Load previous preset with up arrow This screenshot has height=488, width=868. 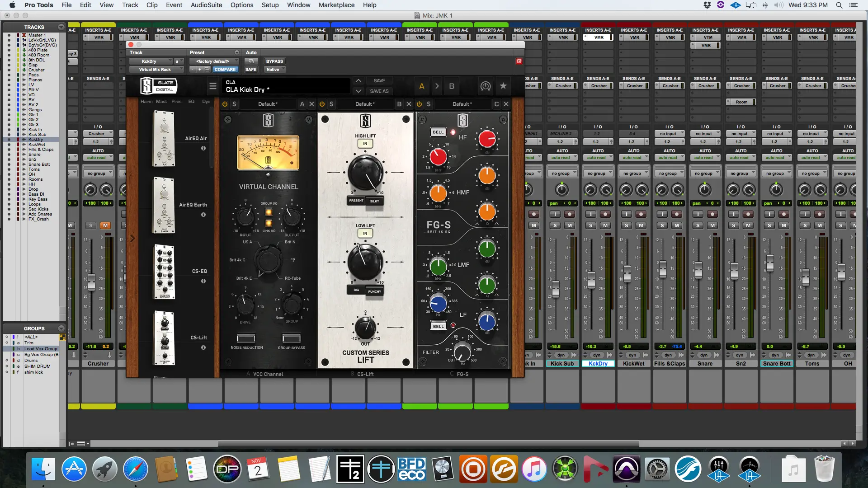358,81
